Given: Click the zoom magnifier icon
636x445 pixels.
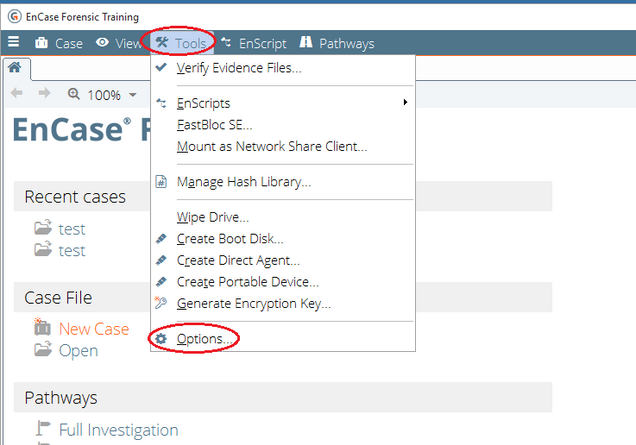Looking at the screenshot, I should [x=74, y=94].
